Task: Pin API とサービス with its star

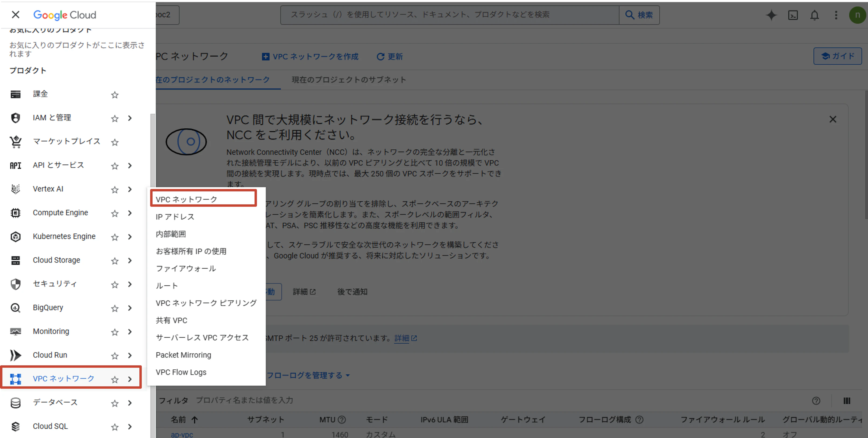Action: click(x=115, y=166)
